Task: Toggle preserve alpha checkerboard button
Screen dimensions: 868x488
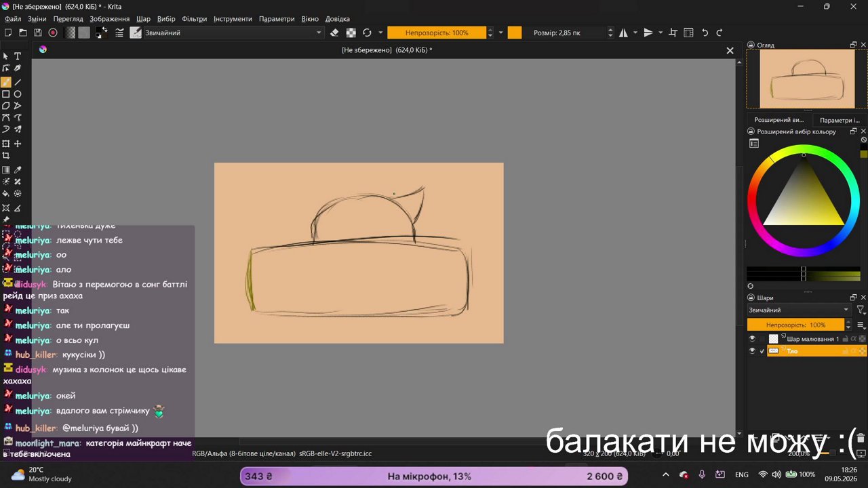Action: [351, 33]
